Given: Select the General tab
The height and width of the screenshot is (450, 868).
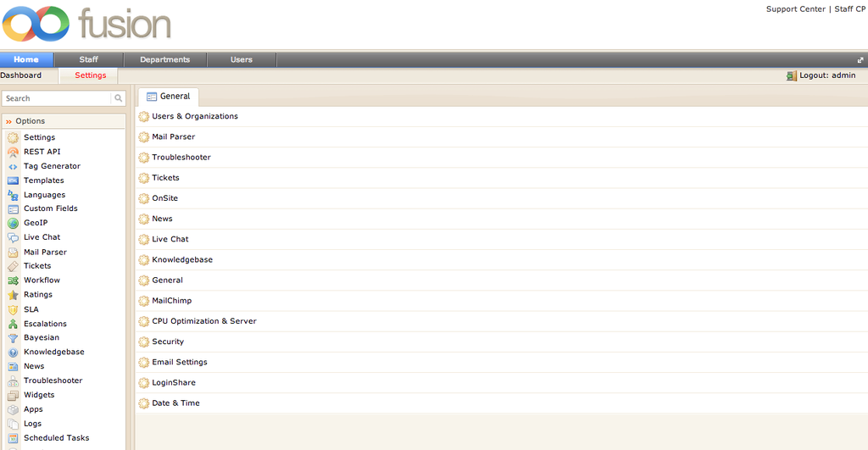Looking at the screenshot, I should [169, 97].
